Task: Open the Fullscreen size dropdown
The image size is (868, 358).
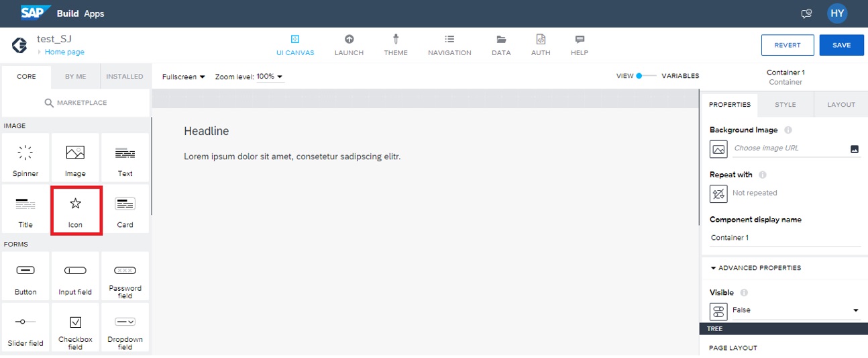Action: pos(184,77)
